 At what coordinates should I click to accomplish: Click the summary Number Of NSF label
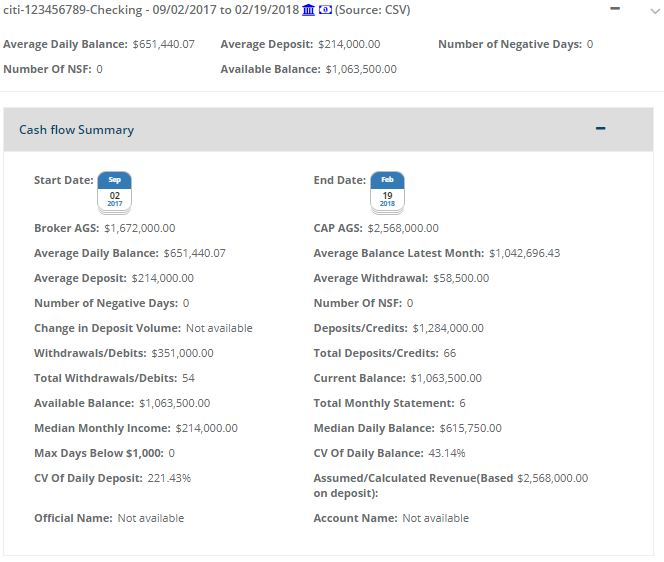pyautogui.click(x=357, y=303)
